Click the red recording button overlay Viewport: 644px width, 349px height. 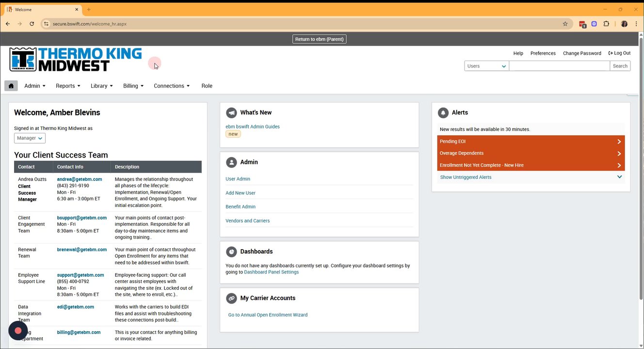[x=18, y=331]
